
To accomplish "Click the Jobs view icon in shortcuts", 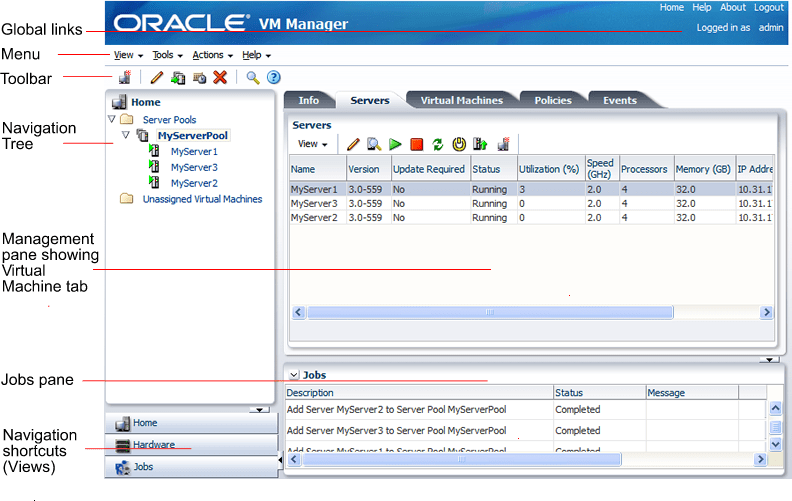I will (122, 468).
